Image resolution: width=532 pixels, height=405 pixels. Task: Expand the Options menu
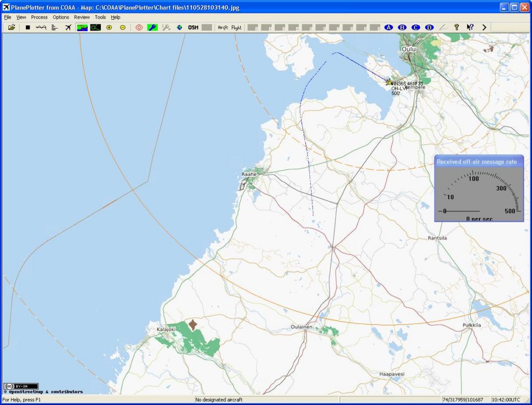click(x=61, y=17)
